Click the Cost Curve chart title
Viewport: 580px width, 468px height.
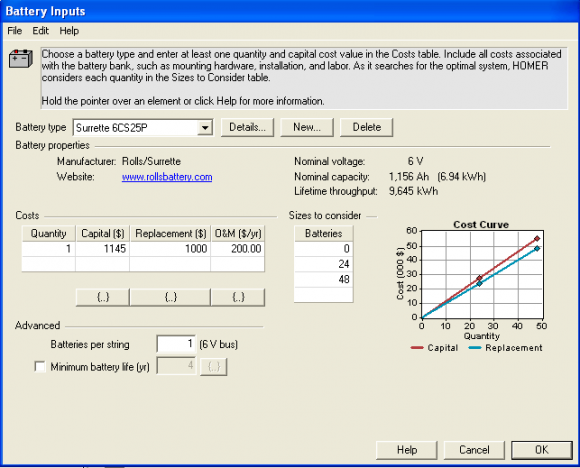481,225
